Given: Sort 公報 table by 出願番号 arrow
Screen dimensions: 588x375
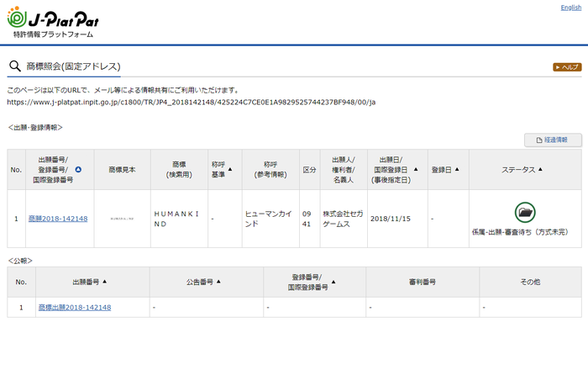Looking at the screenshot, I should pos(105,282).
